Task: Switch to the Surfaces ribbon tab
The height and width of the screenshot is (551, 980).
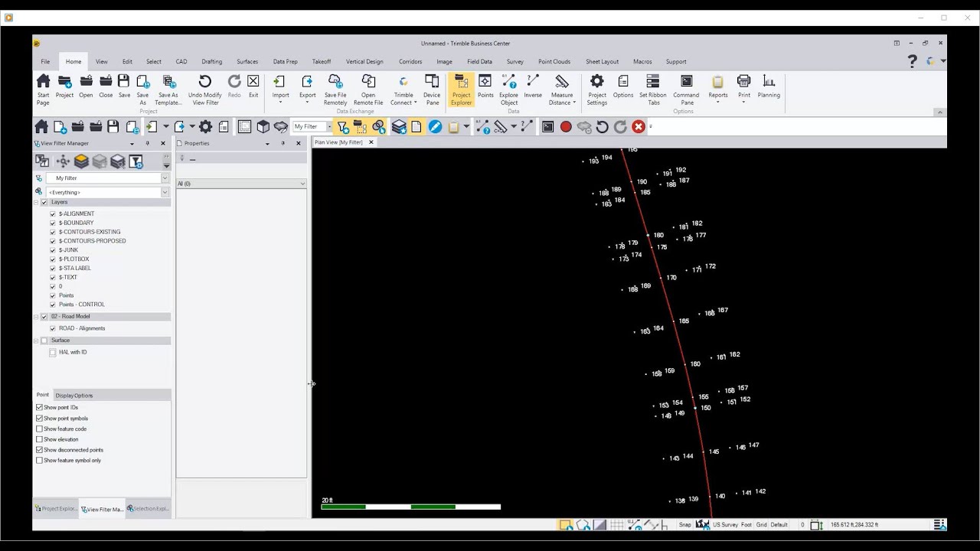Action: pos(247,62)
